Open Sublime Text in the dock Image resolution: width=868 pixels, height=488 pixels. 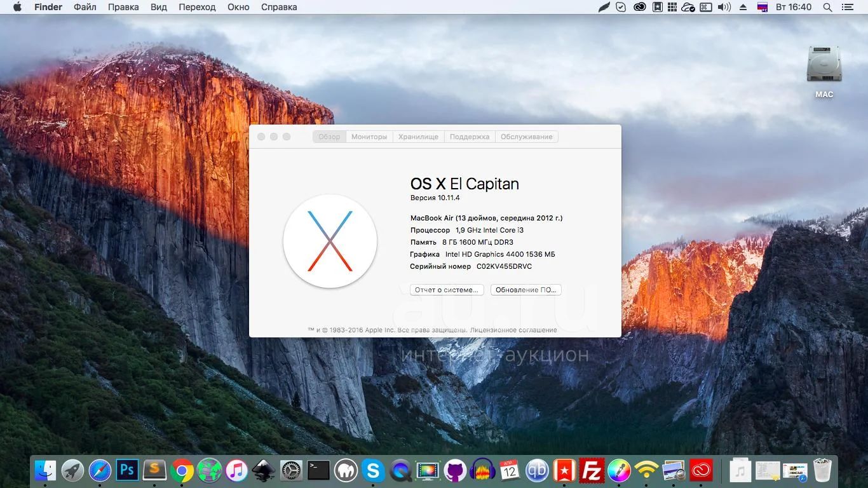(154, 470)
